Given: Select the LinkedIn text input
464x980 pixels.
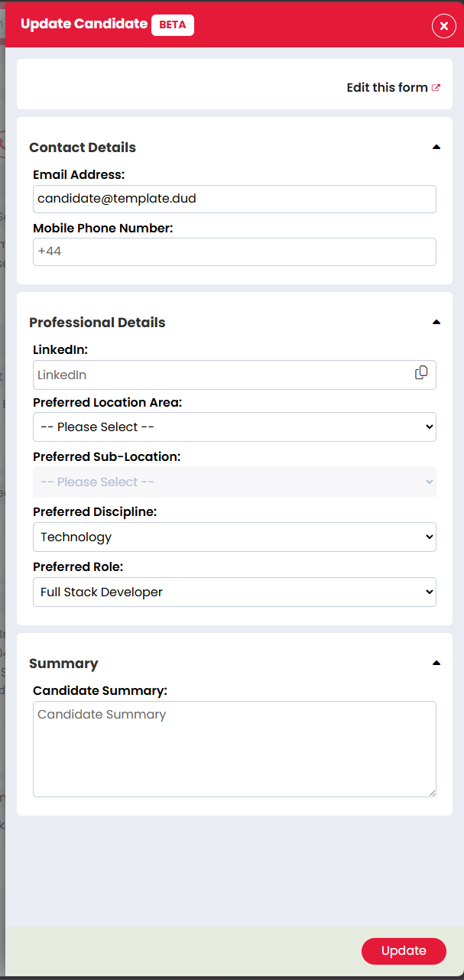Looking at the screenshot, I should click(x=222, y=375).
